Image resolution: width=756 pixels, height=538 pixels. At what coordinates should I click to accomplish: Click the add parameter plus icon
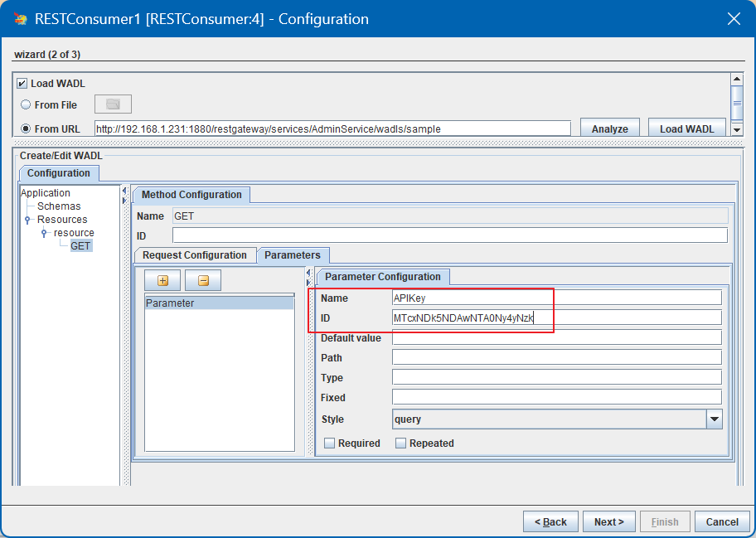pos(162,281)
